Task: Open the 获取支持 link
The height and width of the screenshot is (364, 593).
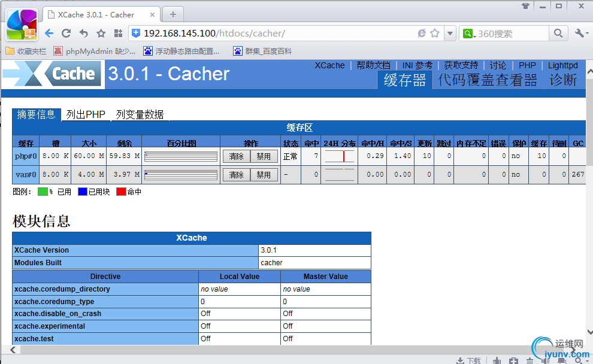Action: [x=461, y=65]
